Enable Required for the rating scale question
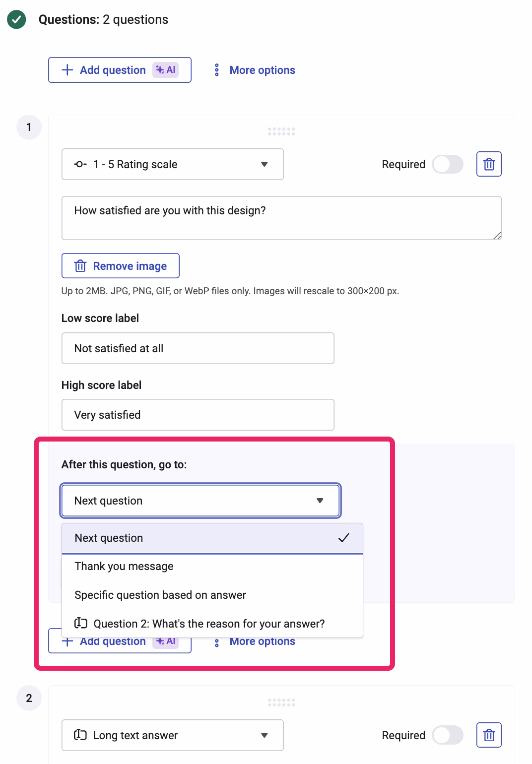This screenshot has height=764, width=532. point(447,164)
